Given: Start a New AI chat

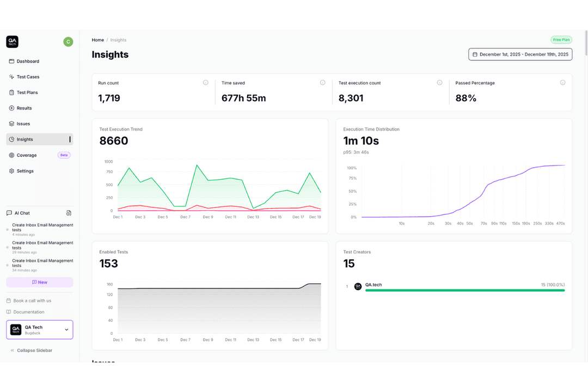Looking at the screenshot, I should tap(39, 282).
